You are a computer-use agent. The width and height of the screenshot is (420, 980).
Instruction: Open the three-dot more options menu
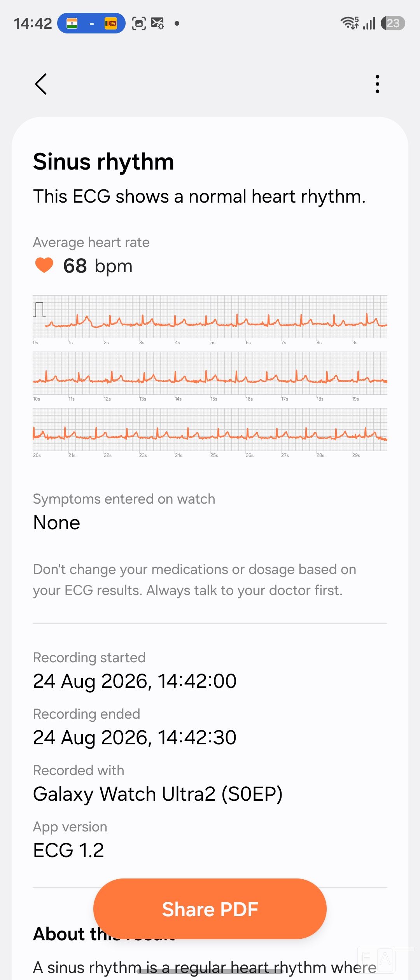(377, 84)
